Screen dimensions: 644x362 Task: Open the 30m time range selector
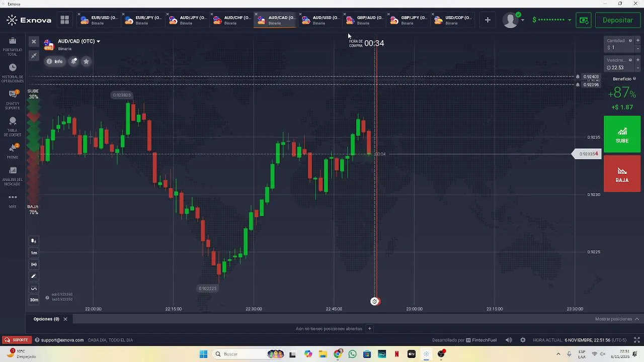click(x=34, y=300)
